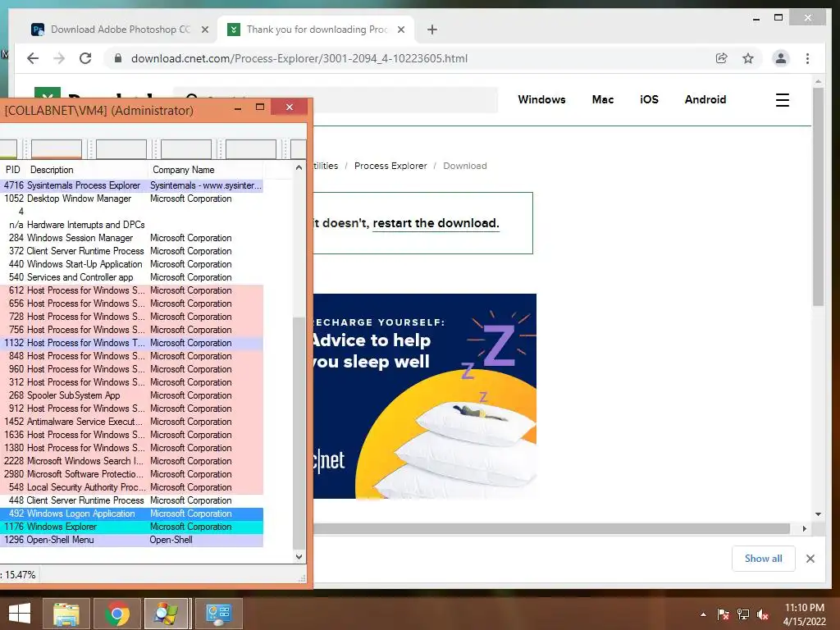The image size is (840, 630).
Task: Click the padlock site info icon
Action: (118, 58)
